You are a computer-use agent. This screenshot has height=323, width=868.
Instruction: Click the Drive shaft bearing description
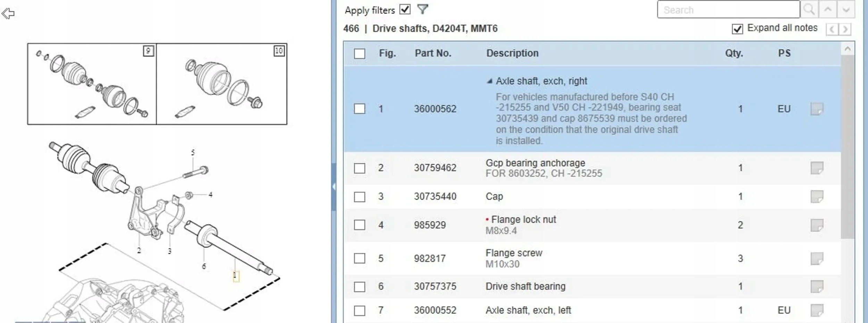526,287
